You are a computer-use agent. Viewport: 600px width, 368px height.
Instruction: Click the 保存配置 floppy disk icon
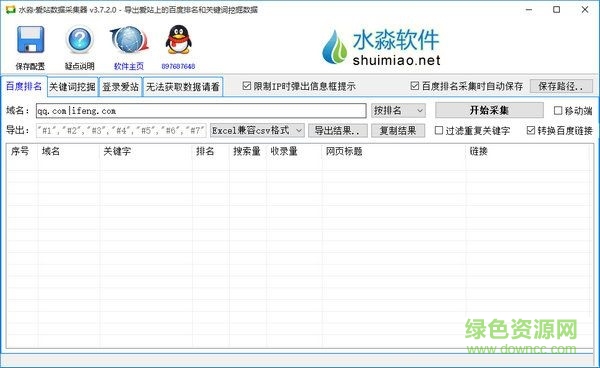(31, 40)
